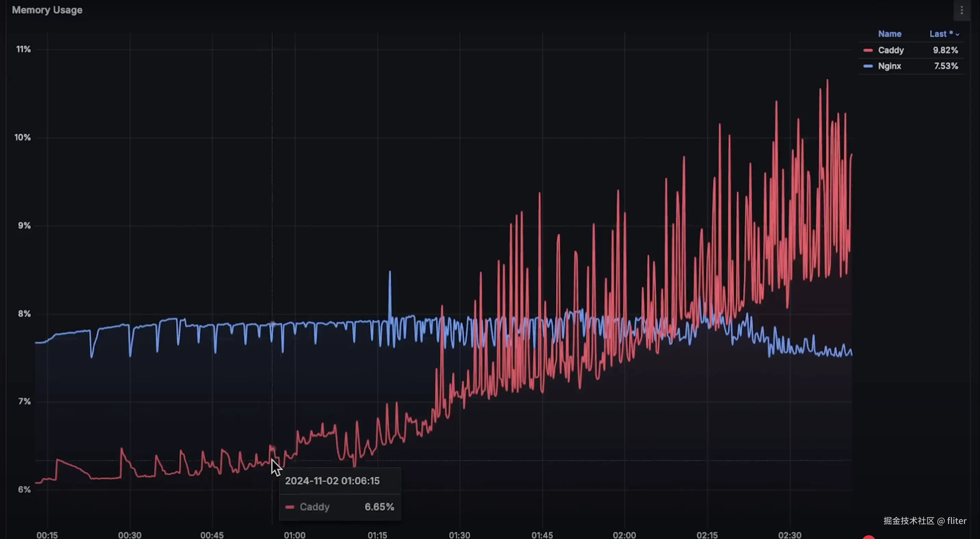
Task: Click the 00:15 time axis label
Action: pos(47,535)
